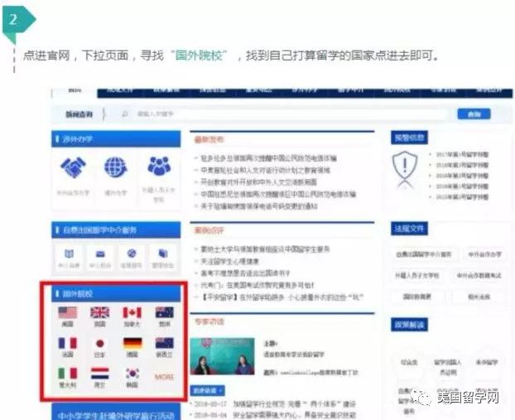Open the France flag icon

tap(68, 343)
